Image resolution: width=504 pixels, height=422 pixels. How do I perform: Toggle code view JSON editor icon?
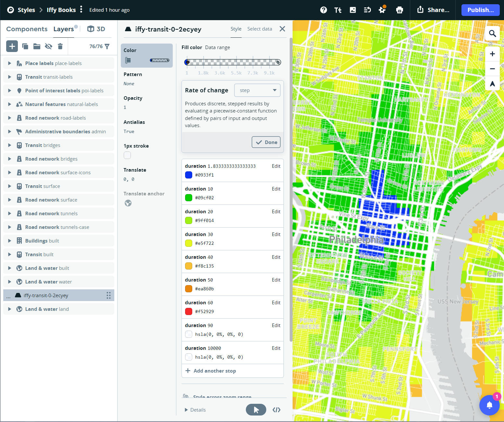tap(276, 410)
